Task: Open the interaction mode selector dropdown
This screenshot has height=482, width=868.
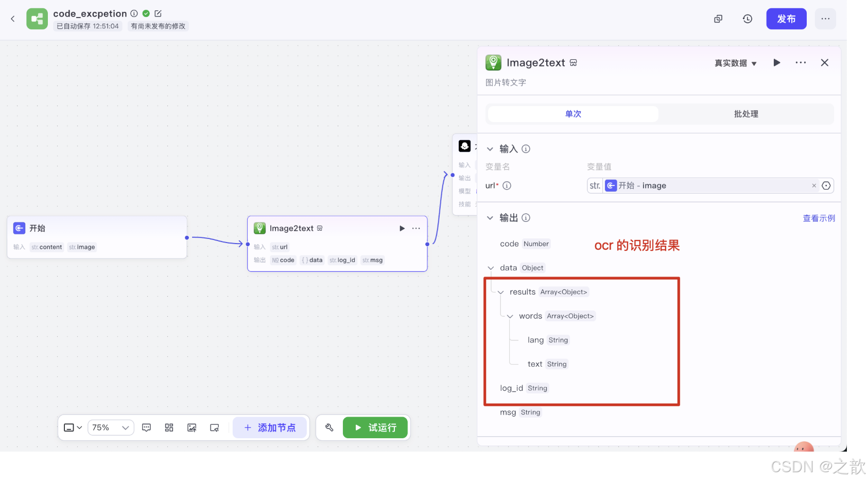Action: tap(73, 428)
